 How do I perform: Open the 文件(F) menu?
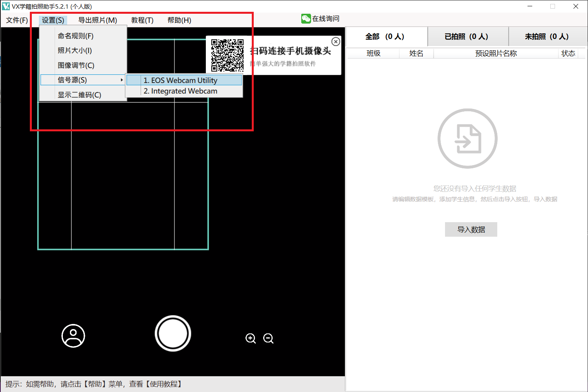[17, 20]
